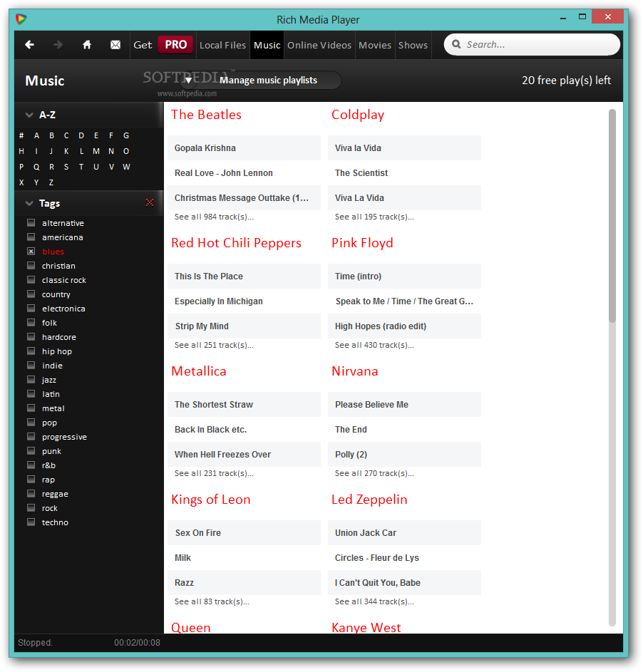Check the americana tag
Screen dimensions: 643x672
pos(31,237)
